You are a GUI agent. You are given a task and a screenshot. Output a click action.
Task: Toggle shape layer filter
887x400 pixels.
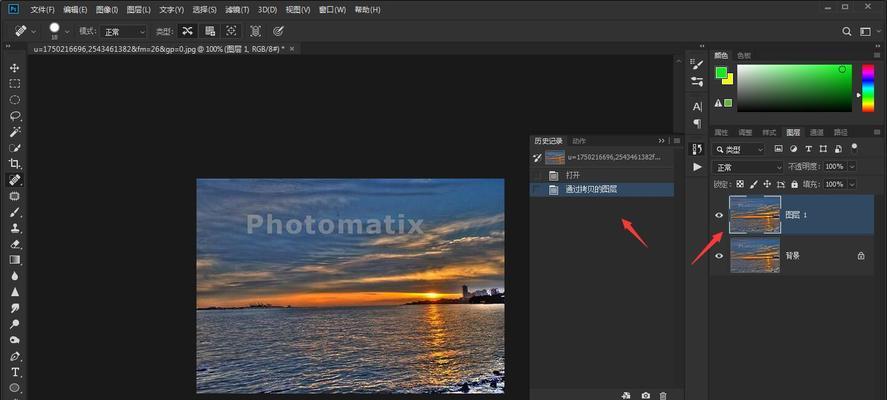823,149
